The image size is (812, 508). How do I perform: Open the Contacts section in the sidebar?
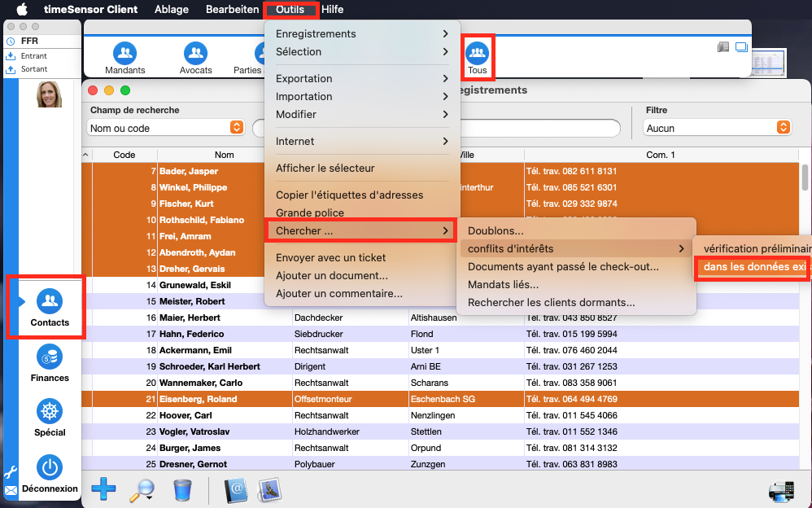pos(50,308)
